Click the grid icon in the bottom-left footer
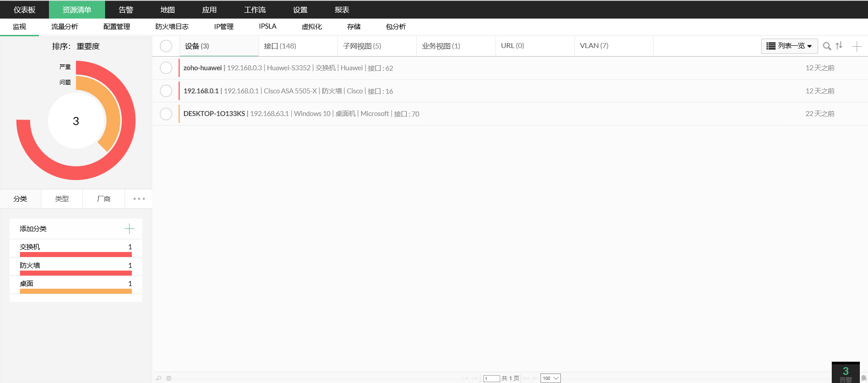Image resolution: width=868 pixels, height=383 pixels. [x=169, y=378]
